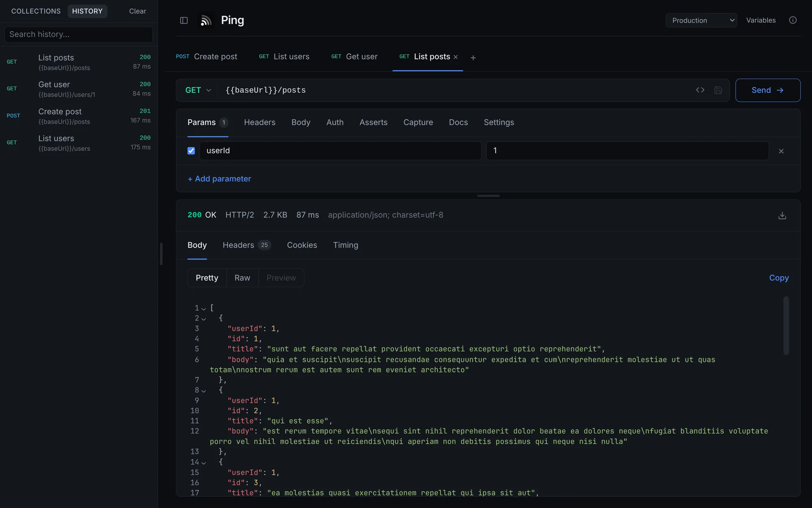Show the response Timing tab
Screen dimensions: 812x508
point(346,245)
